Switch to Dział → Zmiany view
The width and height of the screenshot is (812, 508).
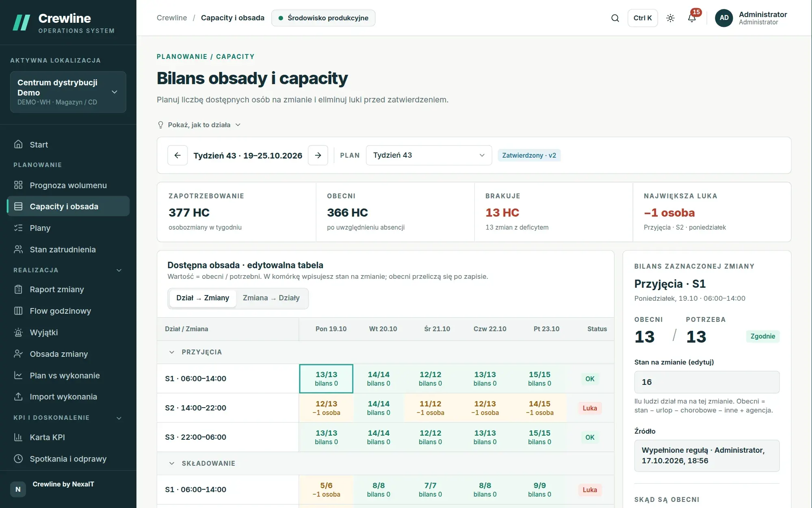pyautogui.click(x=203, y=298)
